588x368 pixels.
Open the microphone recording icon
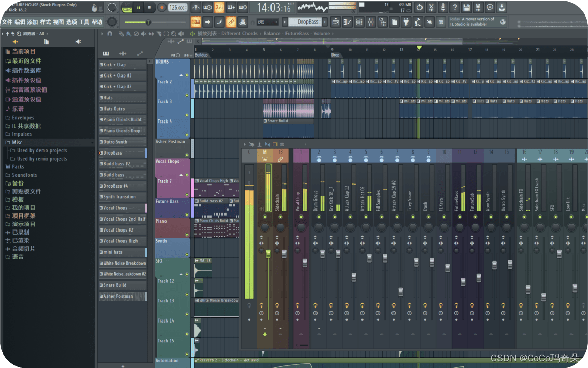tap(443, 8)
